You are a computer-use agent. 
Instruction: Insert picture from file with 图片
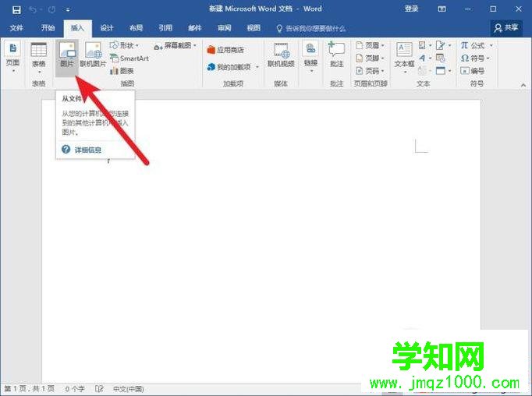click(x=67, y=57)
